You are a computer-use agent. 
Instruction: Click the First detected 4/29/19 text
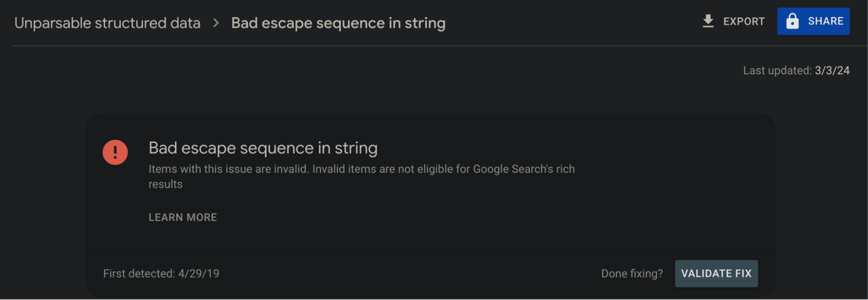pos(161,274)
